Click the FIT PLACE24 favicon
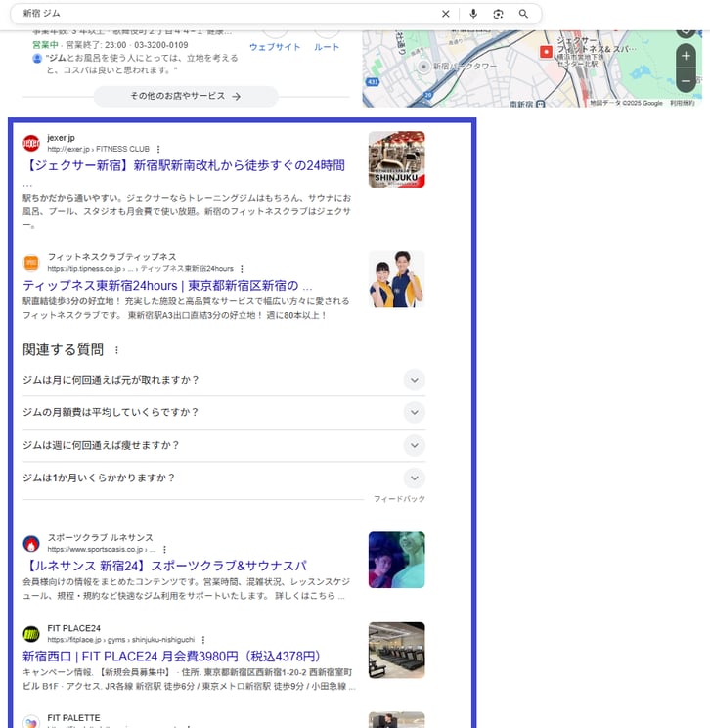 tap(31, 634)
